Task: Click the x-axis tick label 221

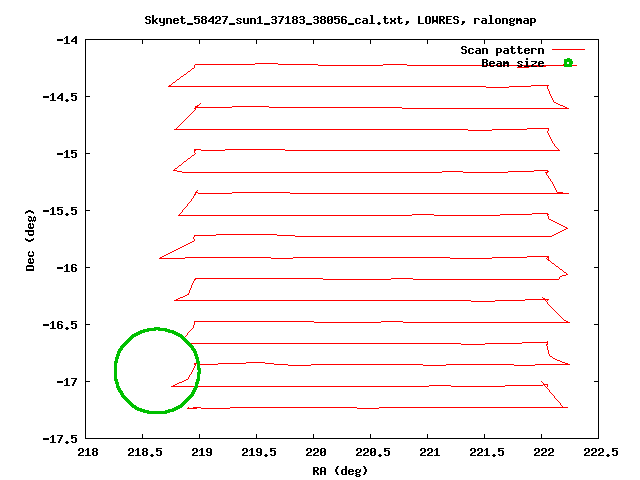Action: pos(429,452)
